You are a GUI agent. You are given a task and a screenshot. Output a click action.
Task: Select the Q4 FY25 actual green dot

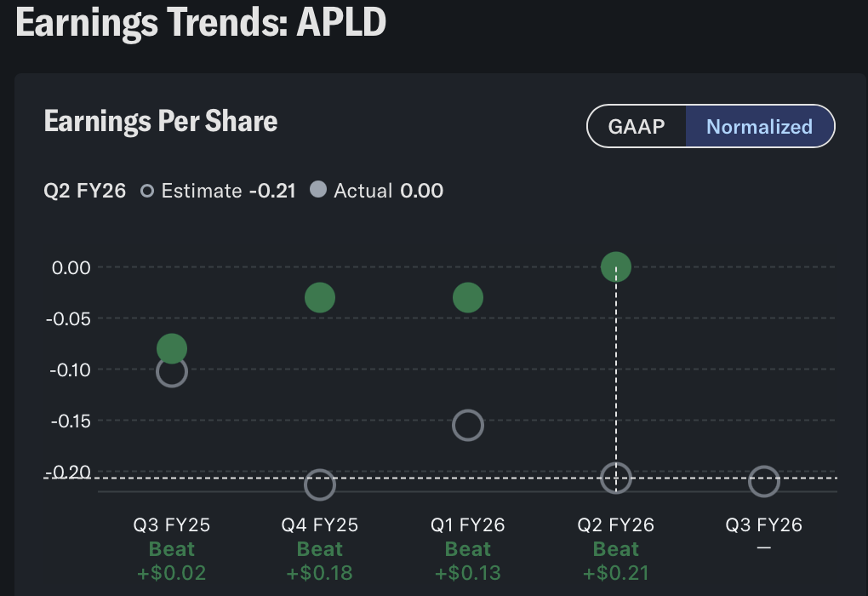pyautogui.click(x=320, y=298)
